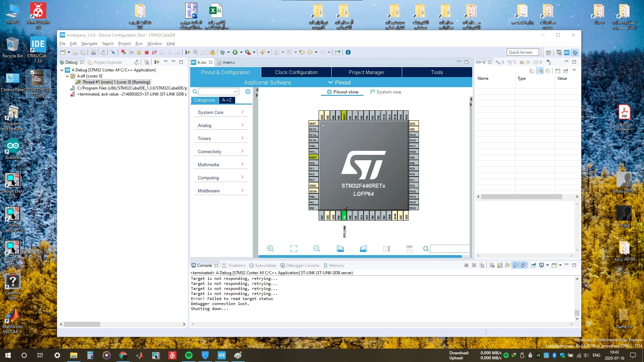Expand the Connectivity category

tap(221, 152)
